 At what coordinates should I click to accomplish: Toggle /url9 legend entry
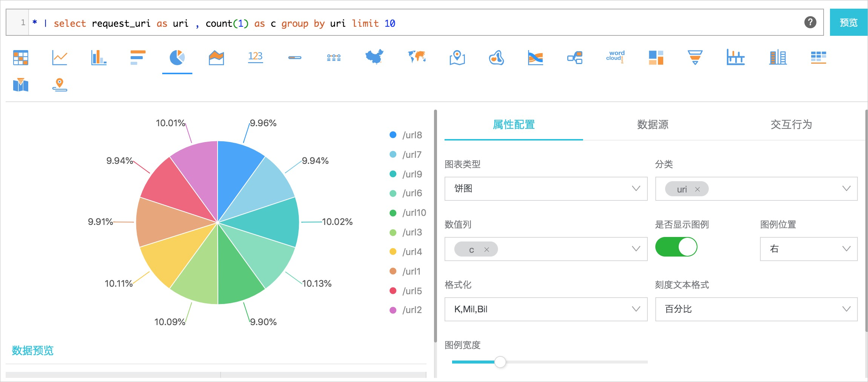coord(406,174)
